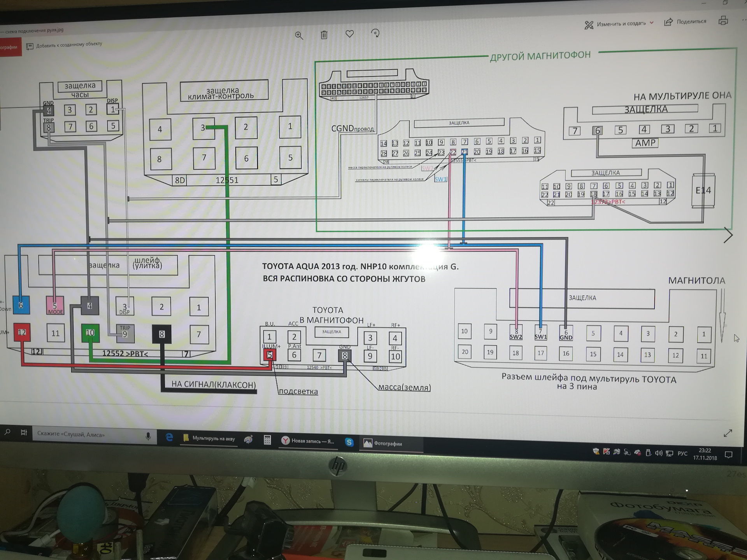Click the safely remove USB tray icon
Screen dimensions: 747x560
tap(648, 453)
